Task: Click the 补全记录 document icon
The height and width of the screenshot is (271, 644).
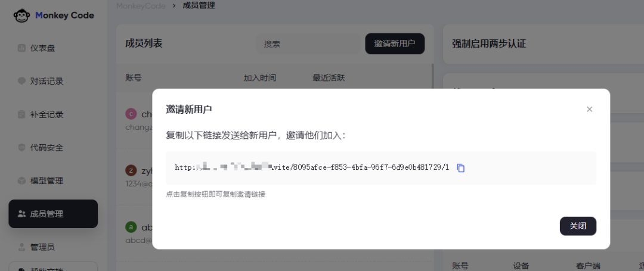Action: [22, 114]
